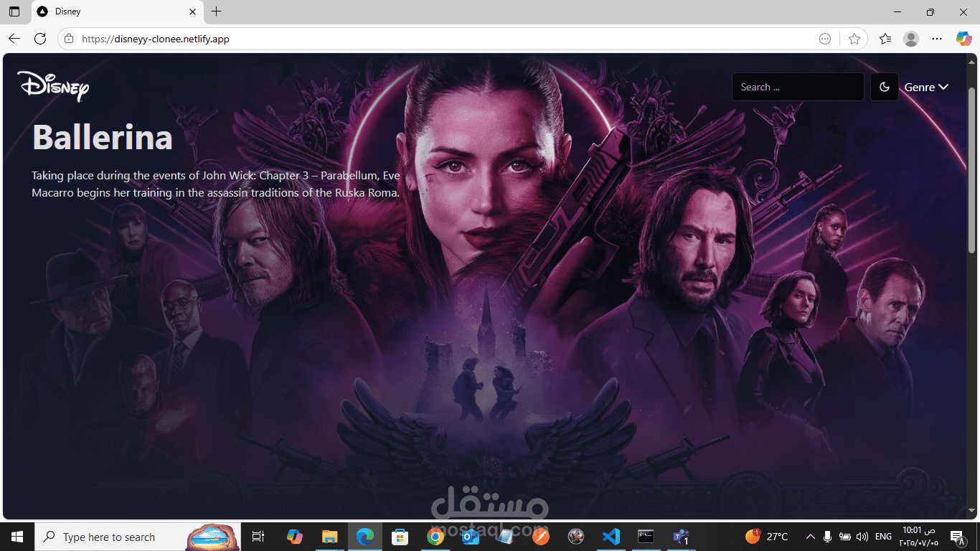Screen dimensions: 980x551
Task: Open the 27°C weather widget
Action: [x=767, y=537]
